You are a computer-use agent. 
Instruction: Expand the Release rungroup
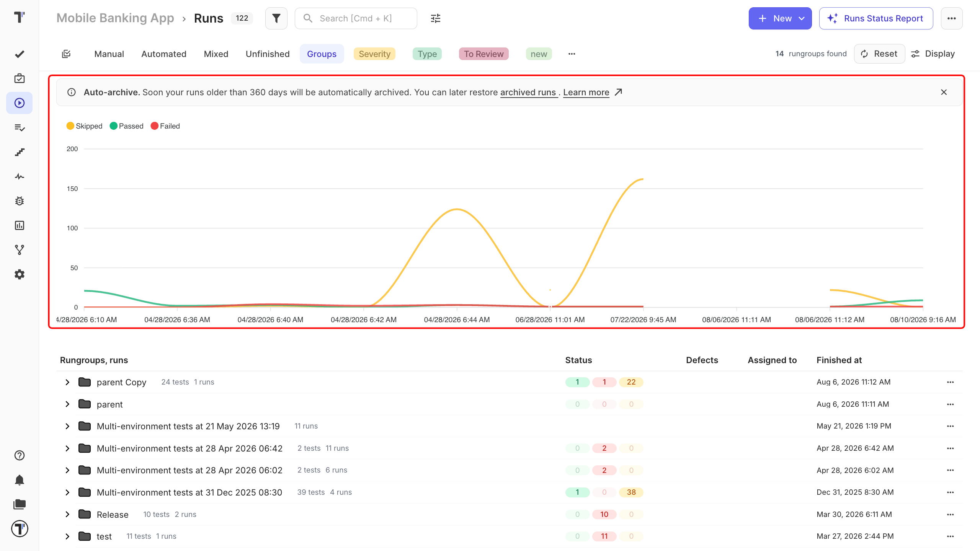pyautogui.click(x=67, y=515)
